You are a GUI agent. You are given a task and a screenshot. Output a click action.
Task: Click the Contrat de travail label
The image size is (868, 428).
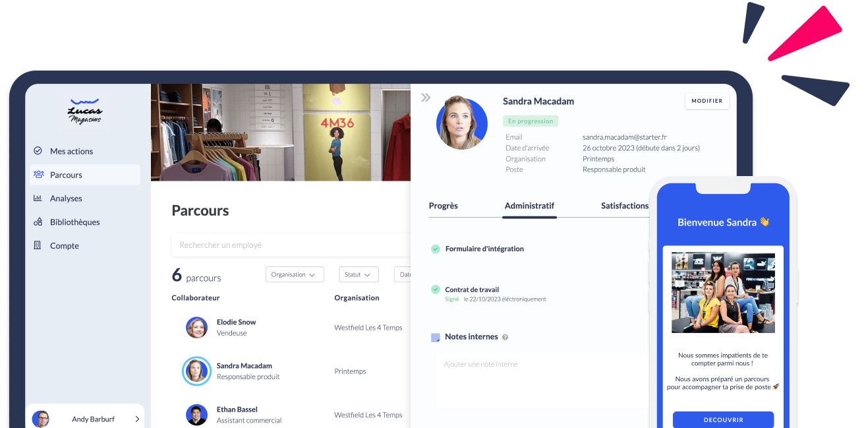[x=472, y=290]
